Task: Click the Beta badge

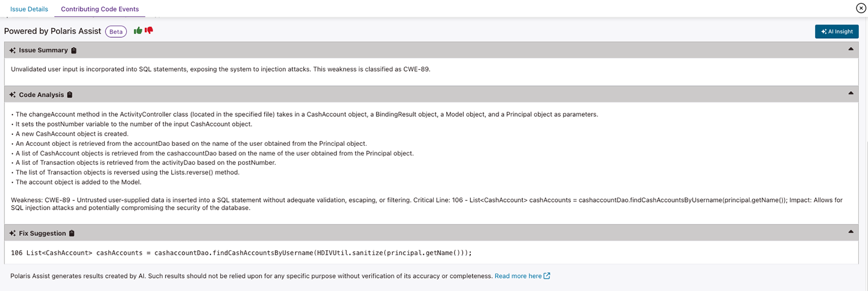Action: tap(116, 32)
